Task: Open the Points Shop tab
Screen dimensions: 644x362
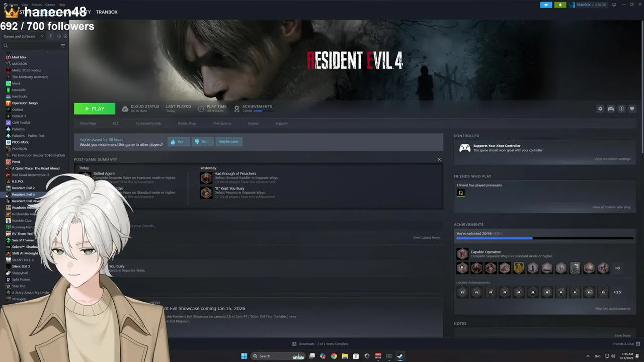Action: 187,123
